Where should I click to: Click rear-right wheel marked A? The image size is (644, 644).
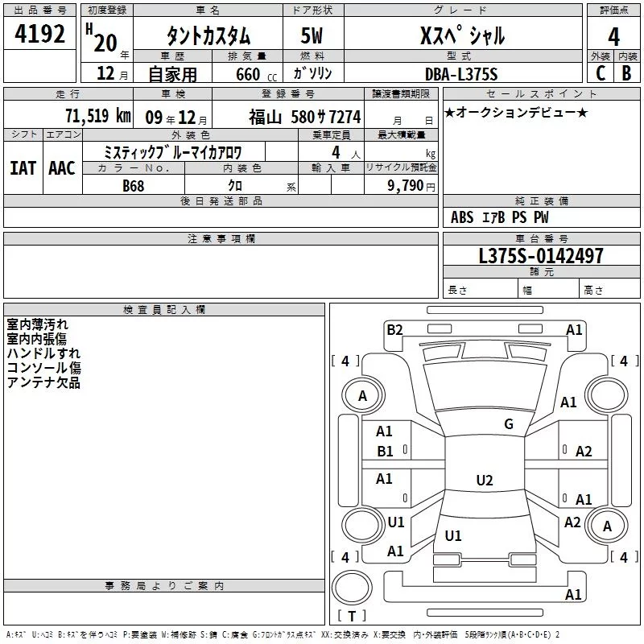[607, 526]
